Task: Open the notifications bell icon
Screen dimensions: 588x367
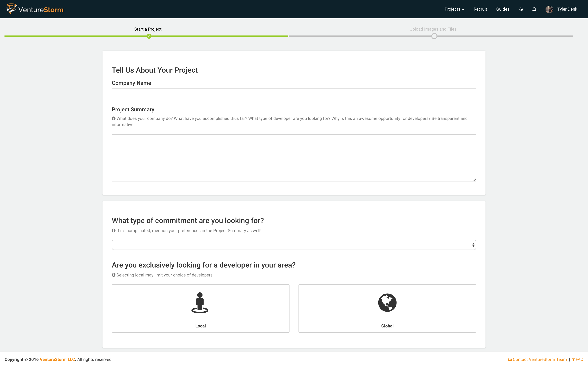Action: [534, 9]
